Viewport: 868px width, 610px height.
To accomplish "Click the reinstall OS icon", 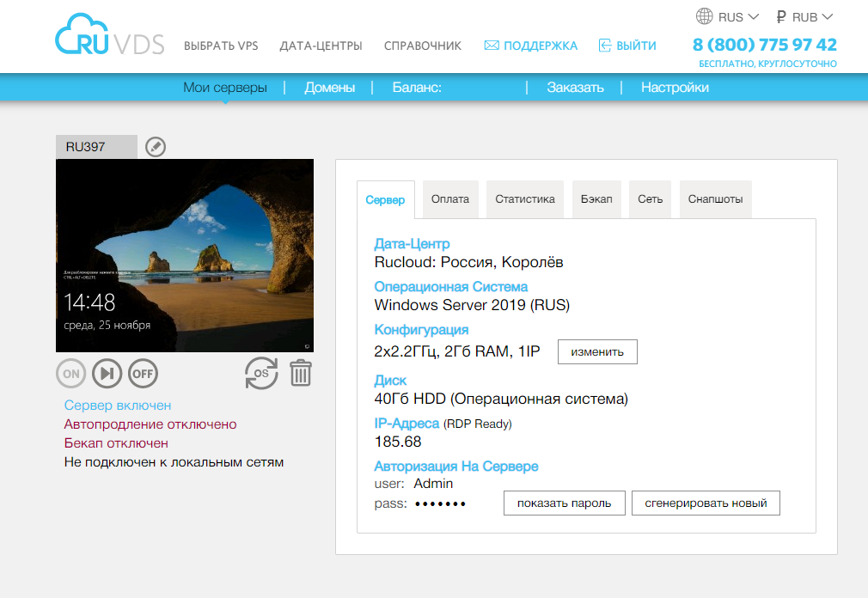I will [x=261, y=373].
